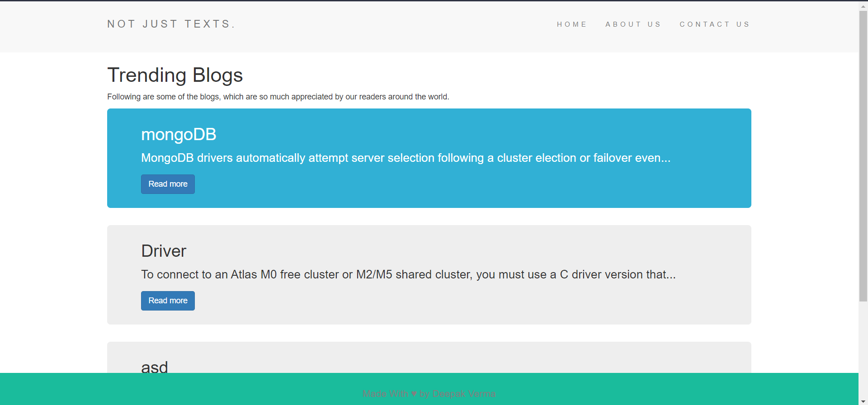Click the empty scrollbar track below the thumb
The image size is (868, 405).
pyautogui.click(x=863, y=348)
